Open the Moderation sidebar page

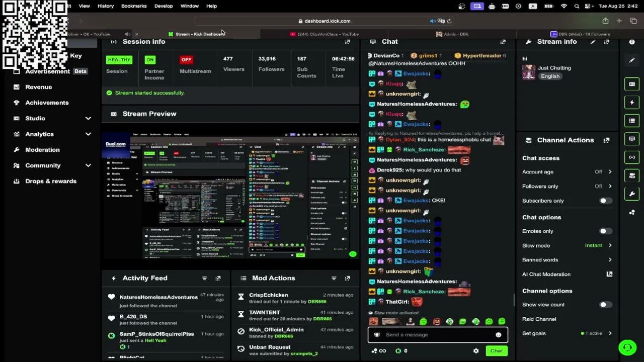point(42,150)
